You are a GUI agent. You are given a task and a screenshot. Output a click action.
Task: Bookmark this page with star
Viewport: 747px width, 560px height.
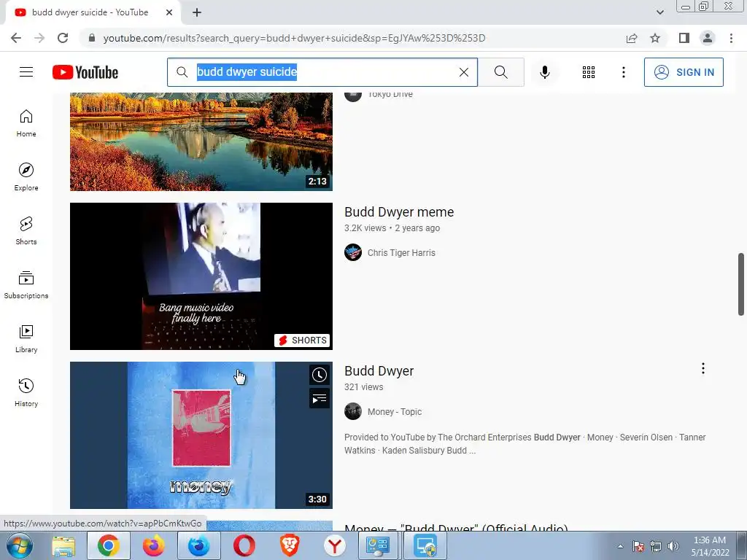655,38
